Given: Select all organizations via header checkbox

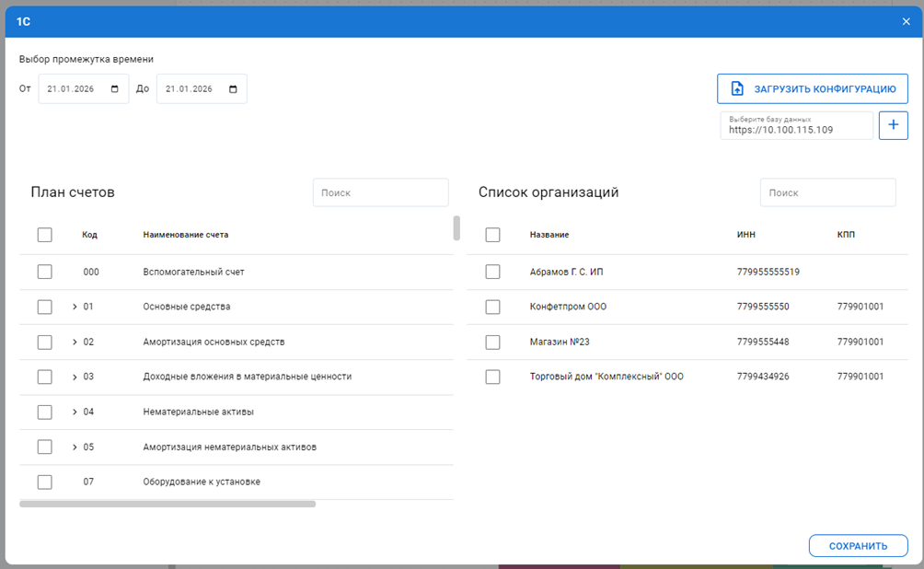Looking at the screenshot, I should pos(492,235).
